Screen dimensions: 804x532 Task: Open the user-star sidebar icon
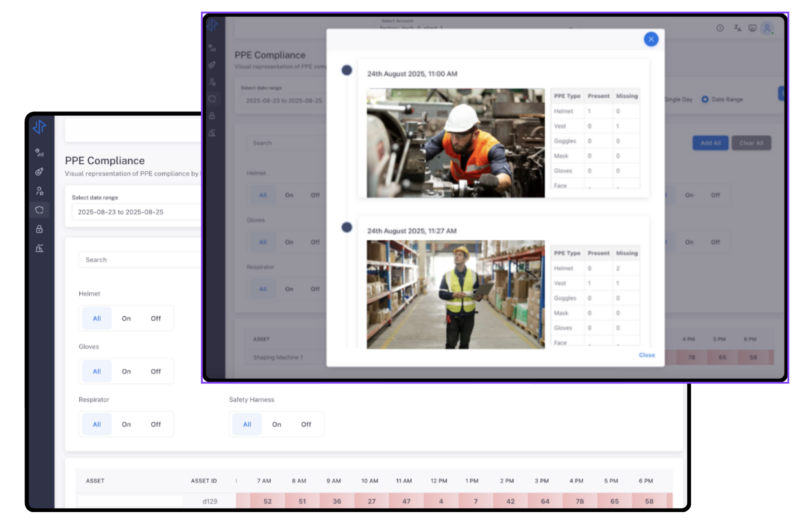click(x=39, y=191)
